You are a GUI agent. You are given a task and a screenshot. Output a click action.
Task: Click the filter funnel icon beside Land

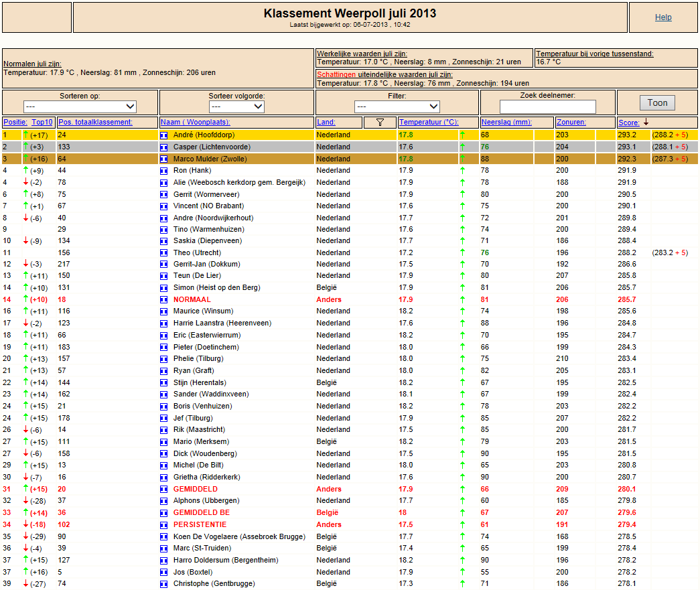[380, 123]
